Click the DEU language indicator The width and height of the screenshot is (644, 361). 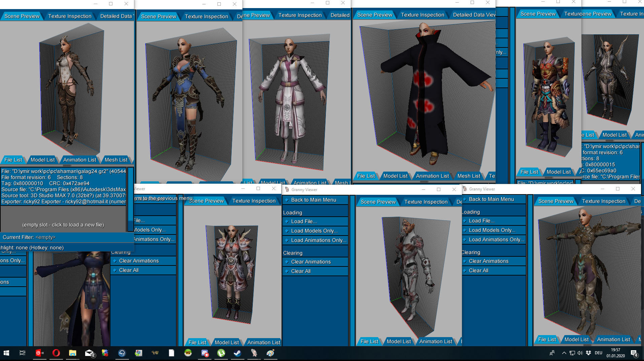[x=599, y=353]
